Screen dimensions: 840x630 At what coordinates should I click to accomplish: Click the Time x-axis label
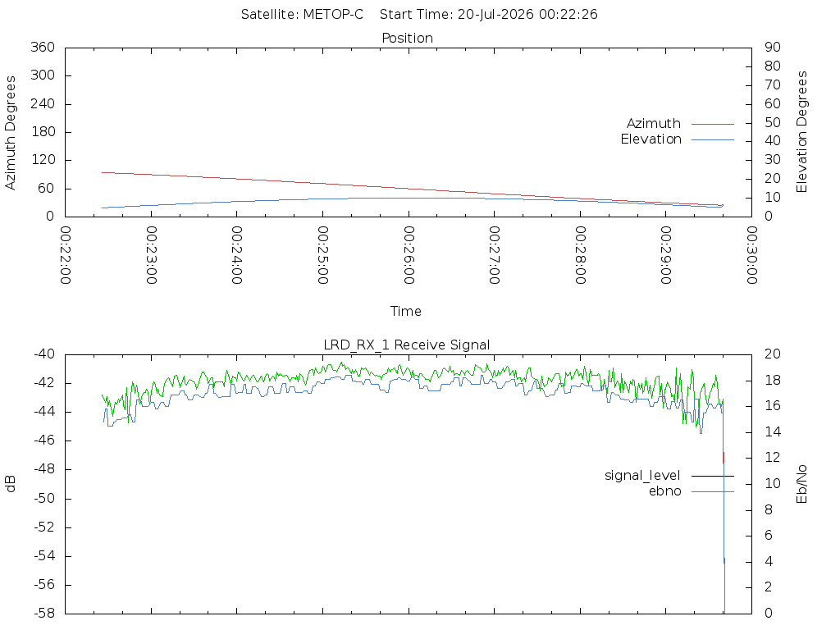[x=405, y=311]
